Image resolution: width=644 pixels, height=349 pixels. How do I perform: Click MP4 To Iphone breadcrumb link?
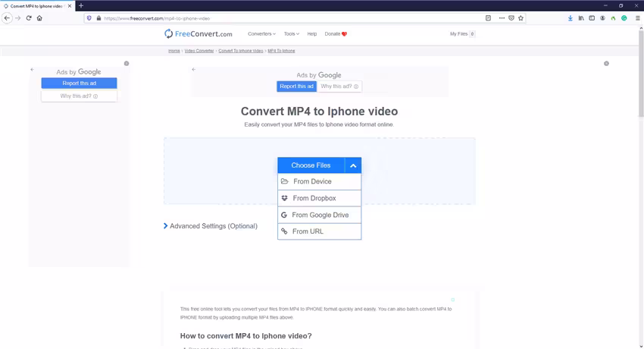pyautogui.click(x=281, y=51)
